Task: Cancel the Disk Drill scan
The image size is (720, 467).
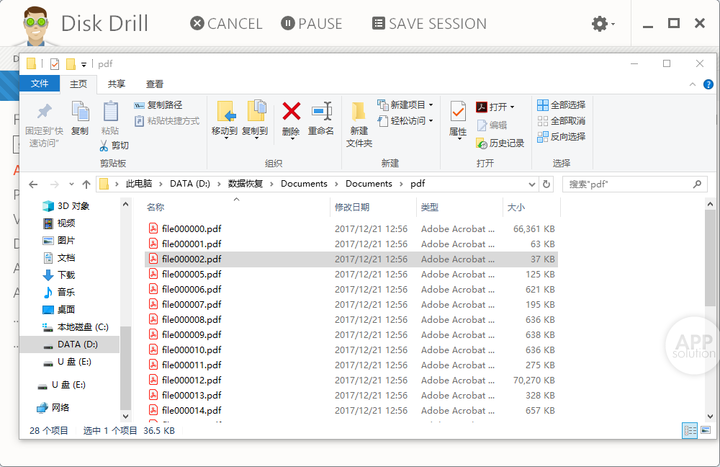Action: coord(226,23)
